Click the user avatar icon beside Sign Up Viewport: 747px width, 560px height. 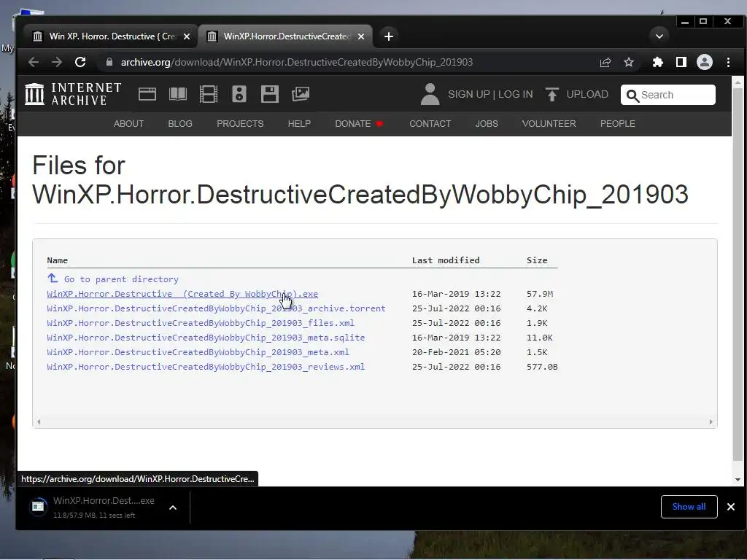(x=430, y=94)
